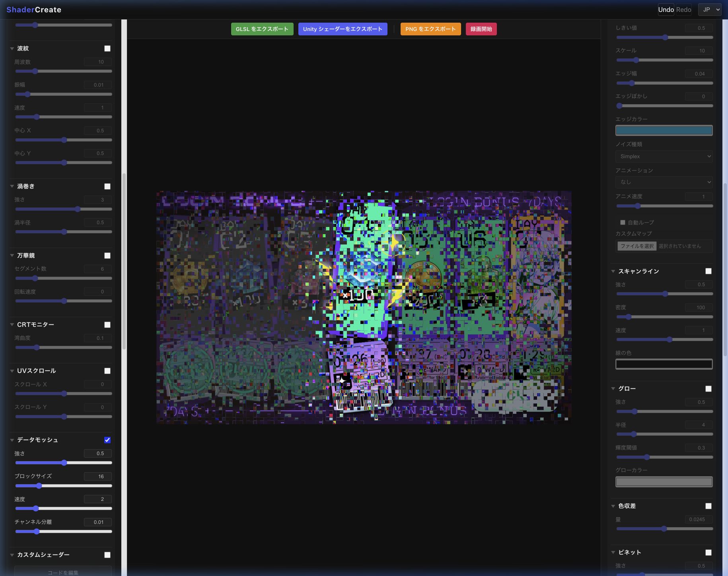
Task: Click the ブロックサイズ value field
Action: pos(98,477)
